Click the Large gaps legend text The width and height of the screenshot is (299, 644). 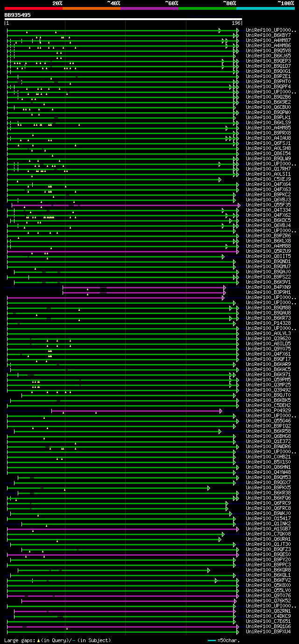click(x=57, y=640)
